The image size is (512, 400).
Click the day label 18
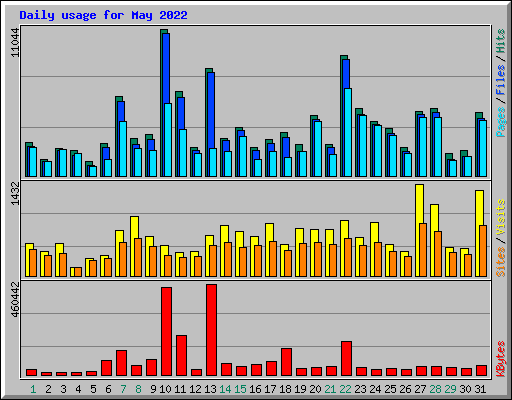tap(285, 389)
